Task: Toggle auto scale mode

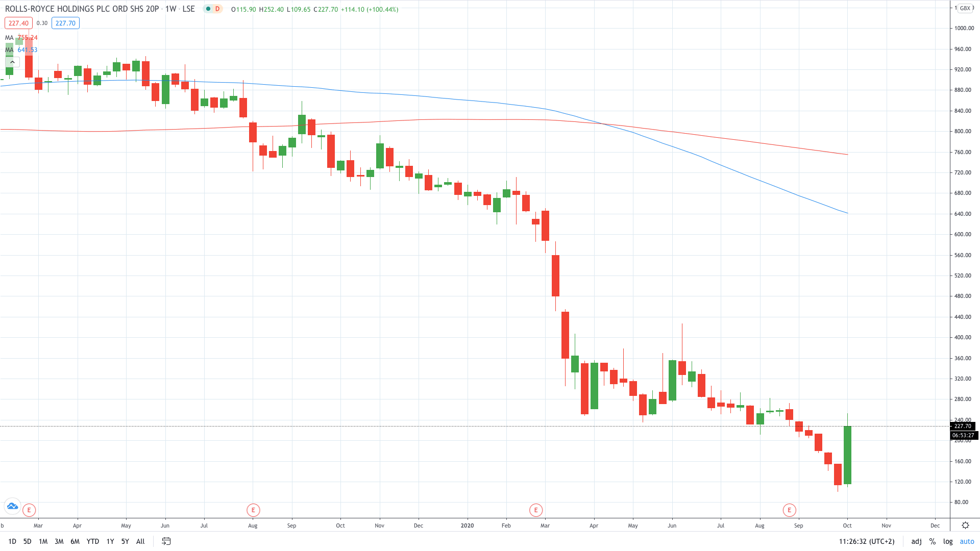Action: tap(967, 541)
